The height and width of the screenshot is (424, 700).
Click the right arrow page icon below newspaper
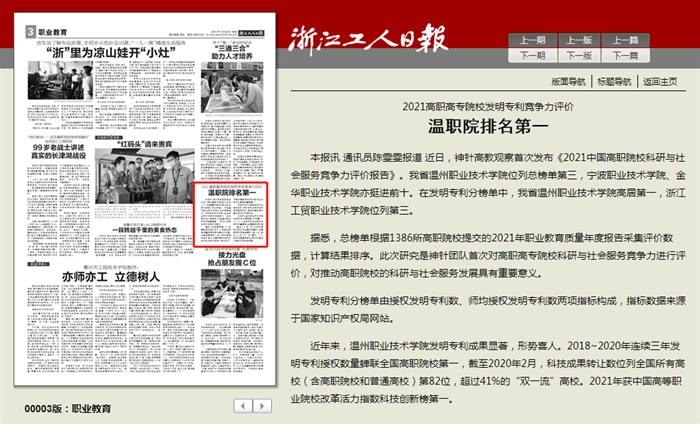(262, 406)
